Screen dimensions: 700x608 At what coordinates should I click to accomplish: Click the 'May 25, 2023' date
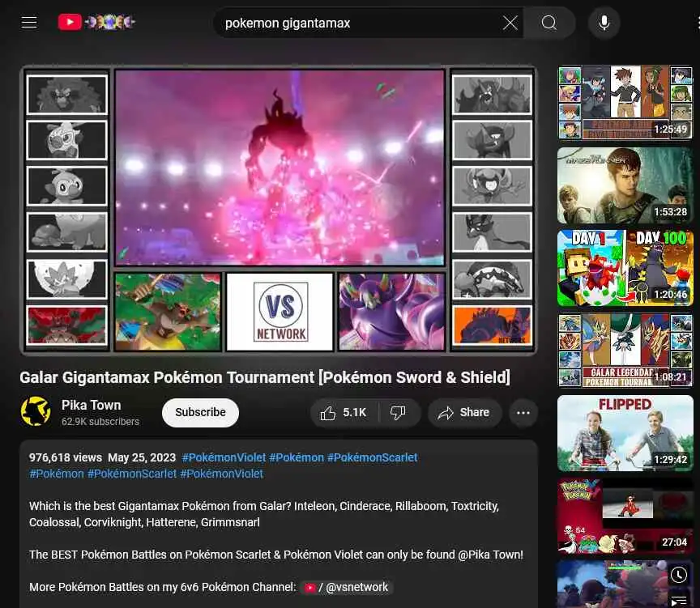[142, 457]
